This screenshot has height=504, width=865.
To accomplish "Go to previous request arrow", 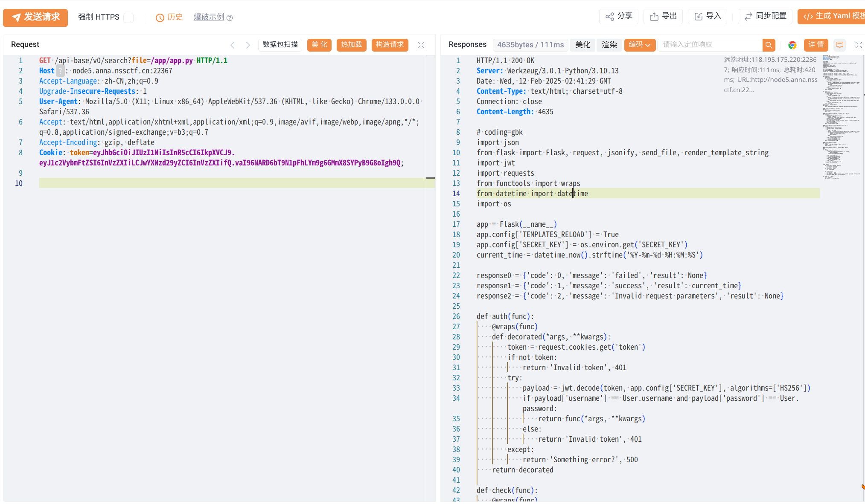I will click(233, 45).
